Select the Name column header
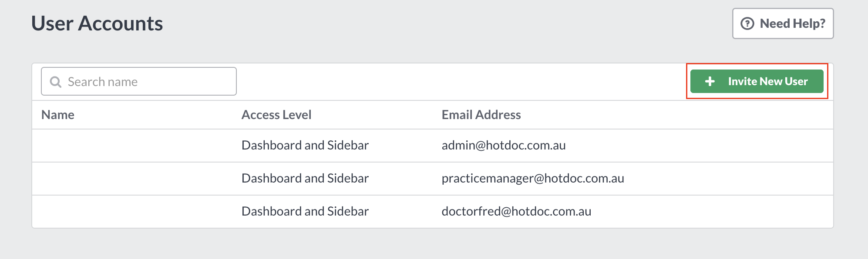 point(58,115)
